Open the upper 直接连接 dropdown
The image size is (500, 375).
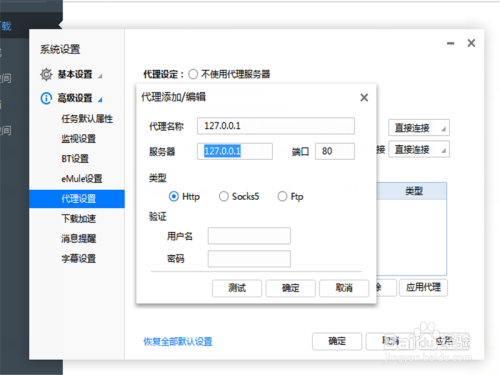pyautogui.click(x=419, y=128)
